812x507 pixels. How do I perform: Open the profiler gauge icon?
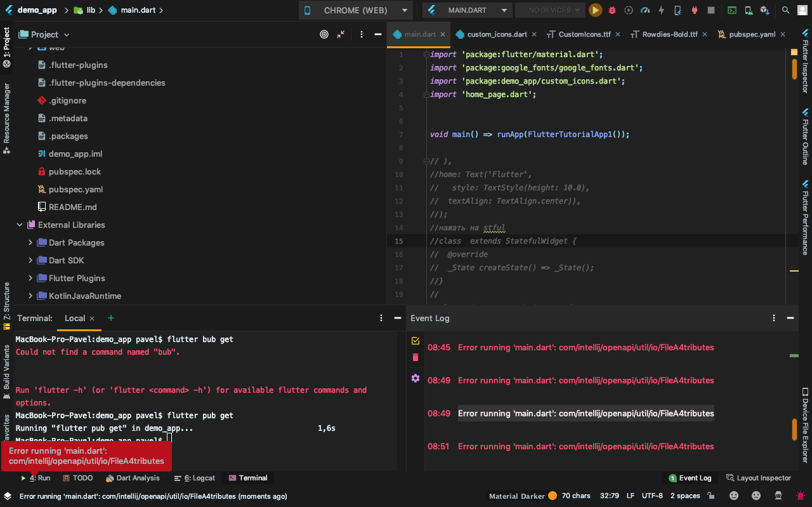[x=645, y=10]
